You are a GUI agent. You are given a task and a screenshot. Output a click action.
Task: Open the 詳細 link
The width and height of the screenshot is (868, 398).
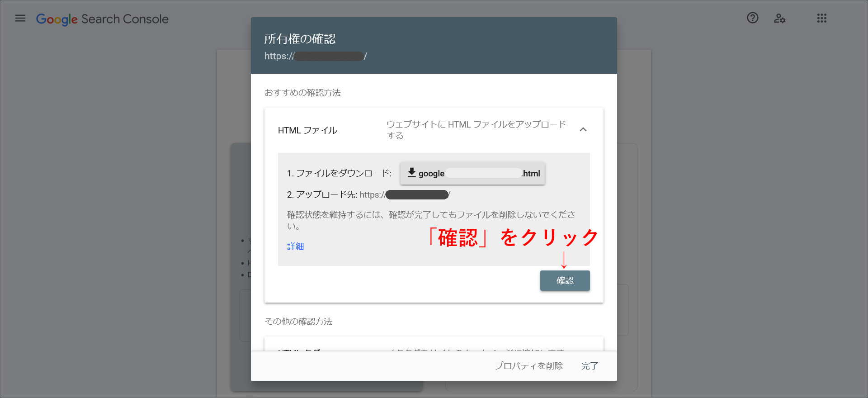pos(295,246)
